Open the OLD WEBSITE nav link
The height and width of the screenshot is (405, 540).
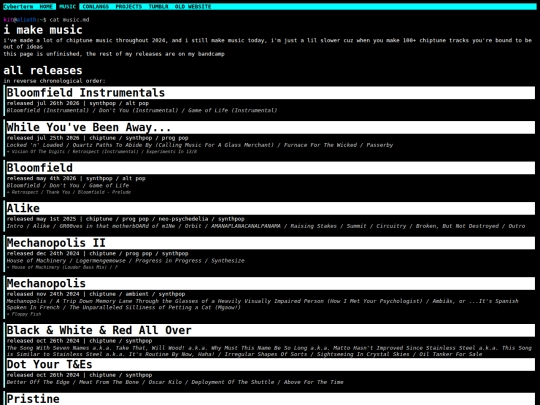[193, 7]
